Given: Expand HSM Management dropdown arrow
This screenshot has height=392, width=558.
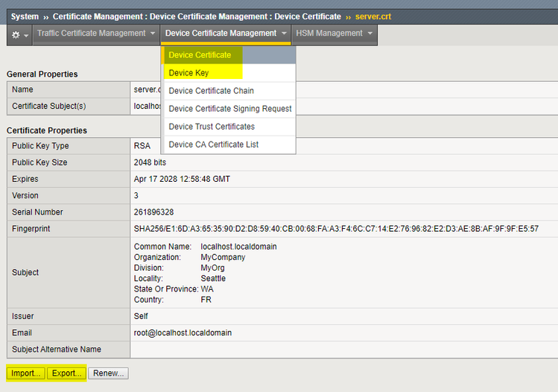Looking at the screenshot, I should pyautogui.click(x=370, y=34).
